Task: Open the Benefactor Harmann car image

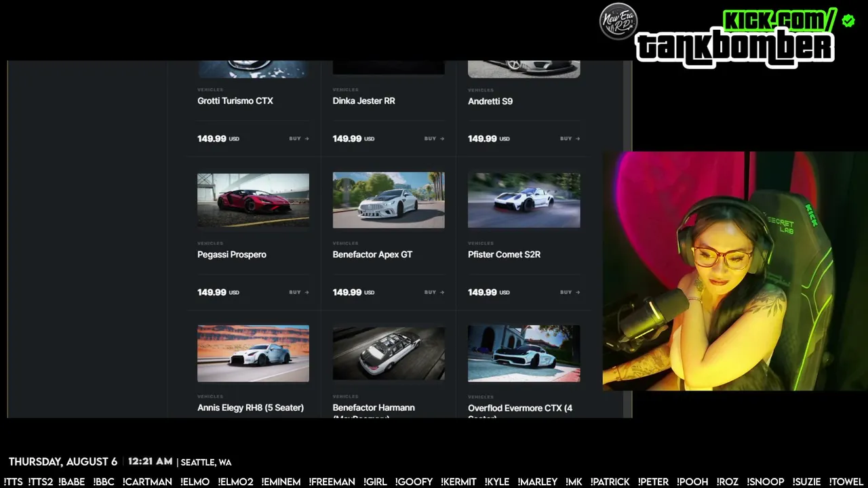Action: [389, 354]
